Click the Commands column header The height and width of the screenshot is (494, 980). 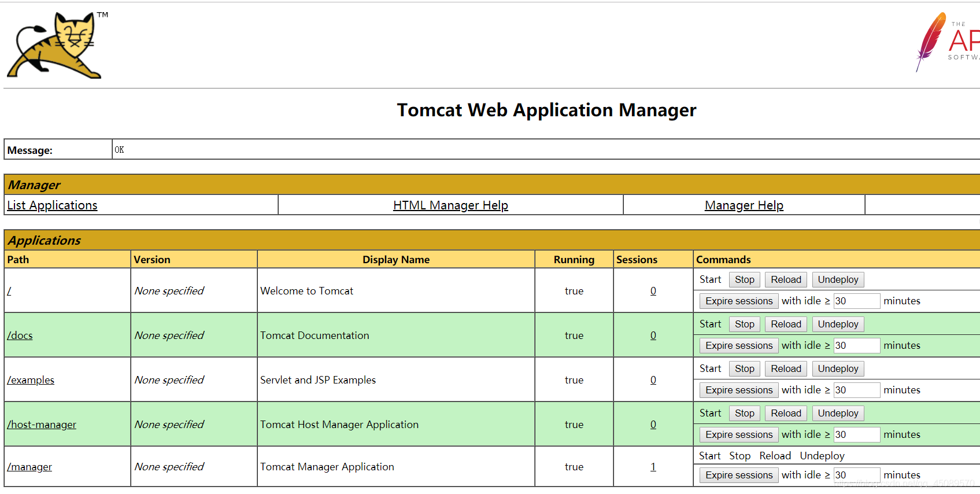pos(723,260)
